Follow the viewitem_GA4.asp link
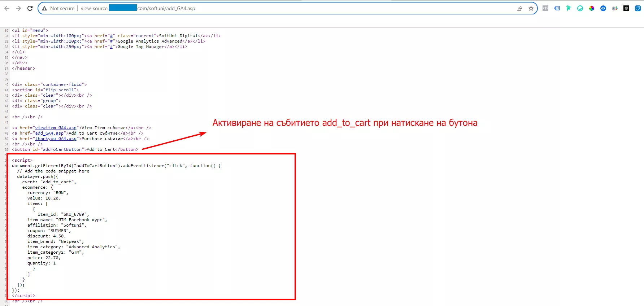 [x=56, y=128]
